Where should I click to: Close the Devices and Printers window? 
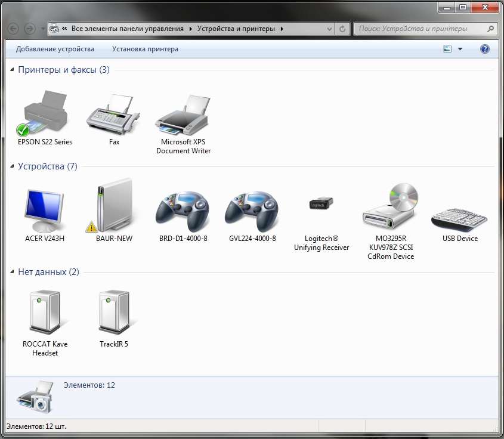pos(485,7)
